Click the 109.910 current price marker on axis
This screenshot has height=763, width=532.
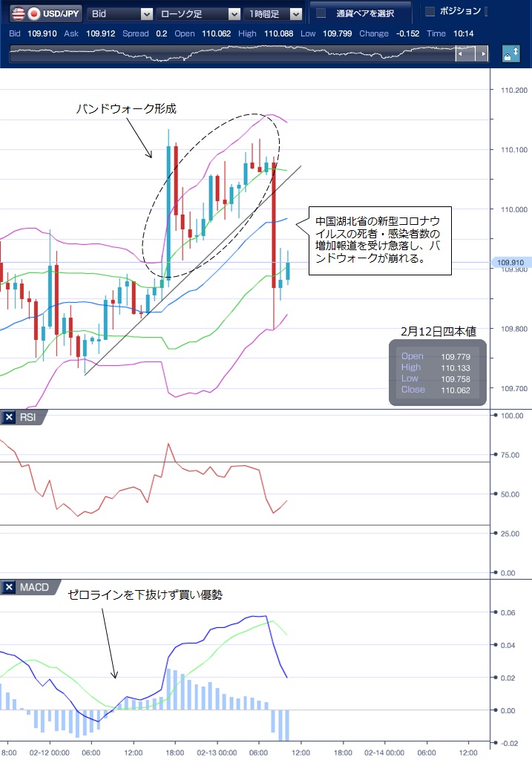(x=513, y=263)
